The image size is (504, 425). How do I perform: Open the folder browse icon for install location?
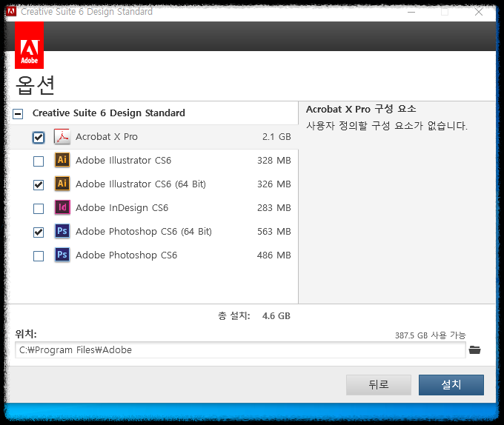(x=475, y=349)
